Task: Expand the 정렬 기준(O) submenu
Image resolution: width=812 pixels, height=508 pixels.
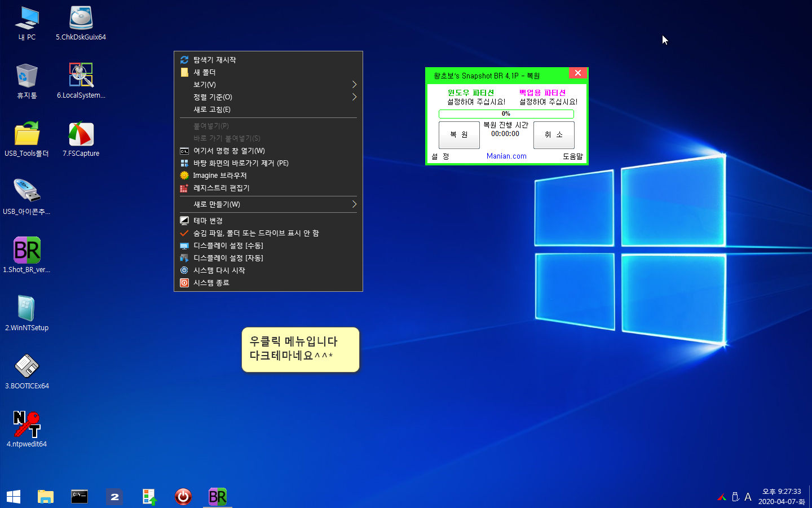Action: click(x=268, y=97)
